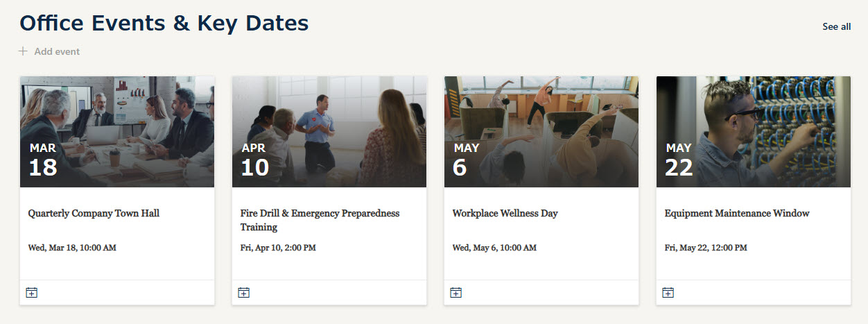Screen dimensions: 868x324
Task: Open Workplace Wellness Day event title
Action: [x=505, y=214]
